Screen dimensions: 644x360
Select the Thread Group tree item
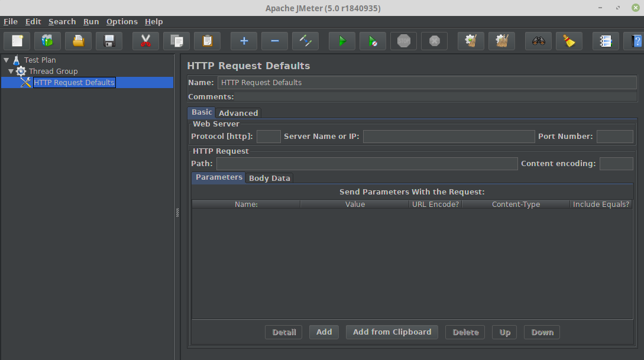53,72
